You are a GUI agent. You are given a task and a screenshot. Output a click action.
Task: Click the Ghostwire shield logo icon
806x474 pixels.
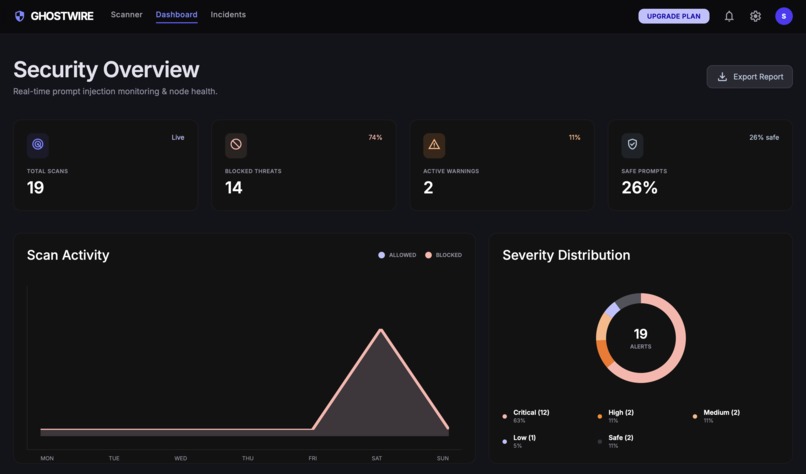20,16
